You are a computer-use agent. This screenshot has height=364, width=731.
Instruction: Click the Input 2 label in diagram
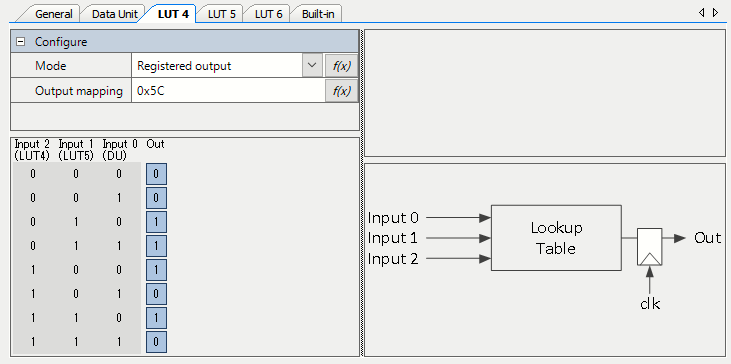click(393, 259)
